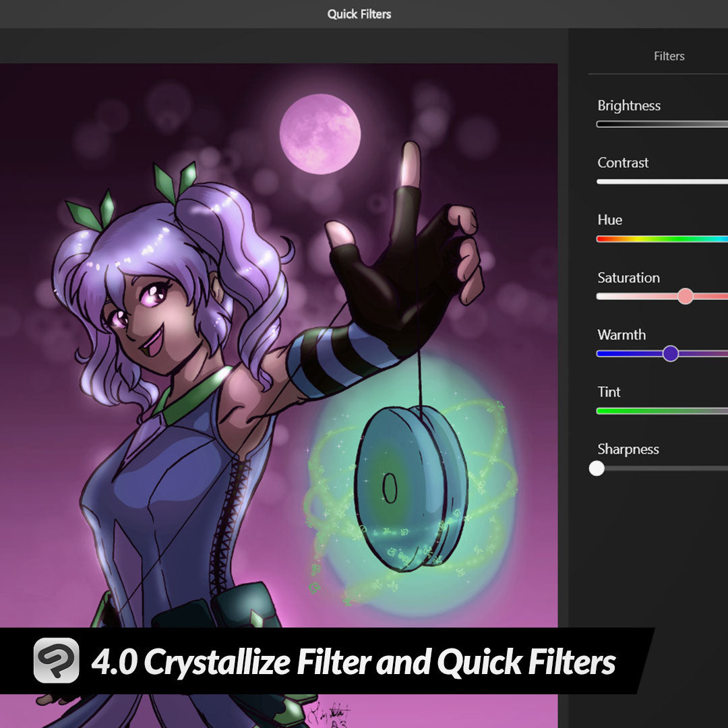
Task: Click on the green Tint slider track
Action: coord(661,411)
